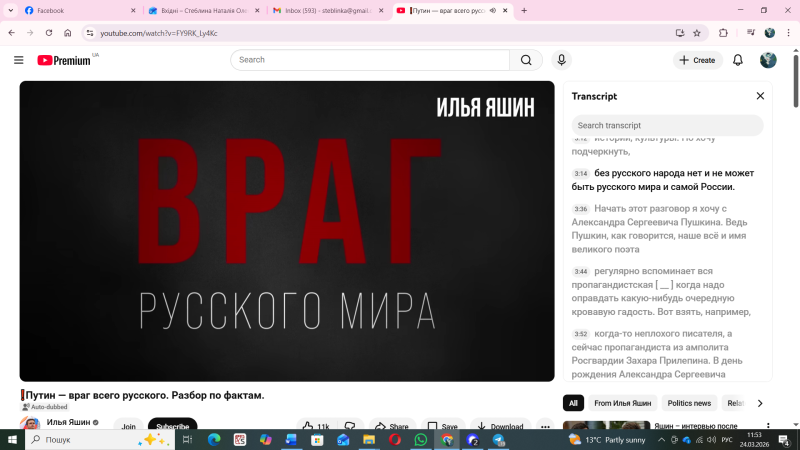The width and height of the screenshot is (800, 450).
Task: Open the YouTube hamburger guide menu
Action: [18, 60]
